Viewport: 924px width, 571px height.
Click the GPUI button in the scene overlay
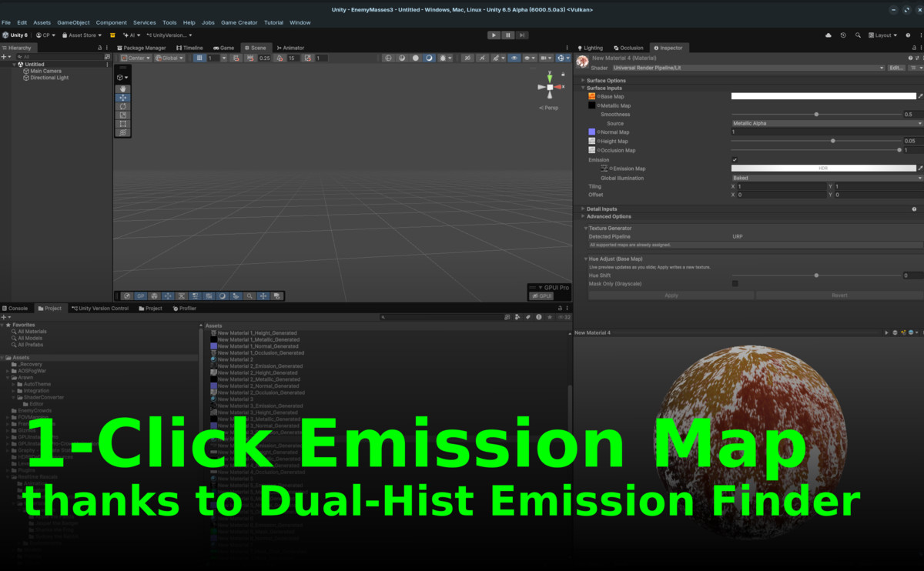(x=542, y=296)
